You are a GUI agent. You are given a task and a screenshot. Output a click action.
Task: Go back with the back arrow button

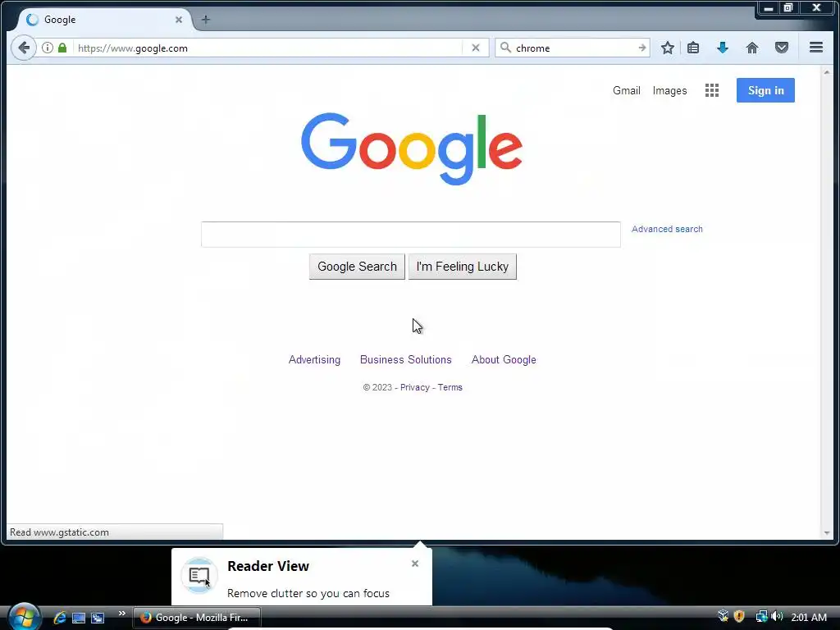(24, 48)
